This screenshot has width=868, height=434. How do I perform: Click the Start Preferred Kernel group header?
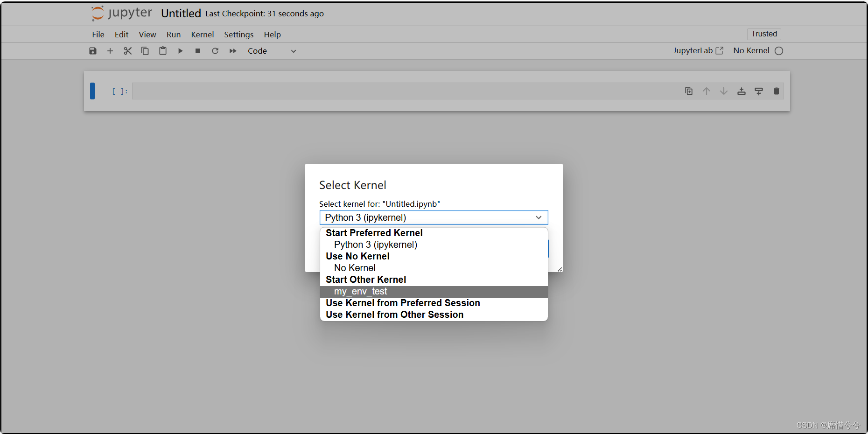coord(374,233)
